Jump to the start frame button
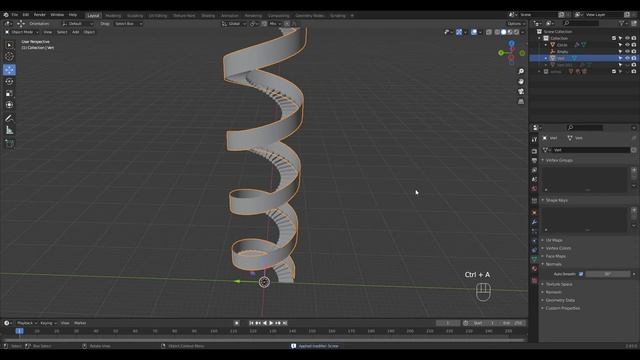This screenshot has height=360, width=640. pyautogui.click(x=251, y=323)
